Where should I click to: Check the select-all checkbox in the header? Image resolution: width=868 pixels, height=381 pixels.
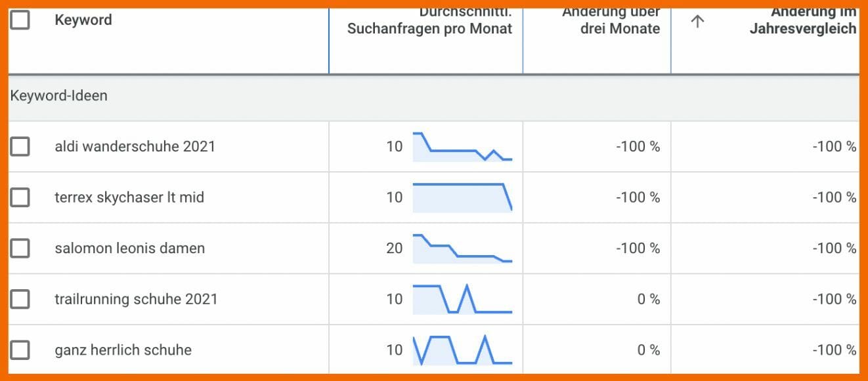click(x=20, y=20)
